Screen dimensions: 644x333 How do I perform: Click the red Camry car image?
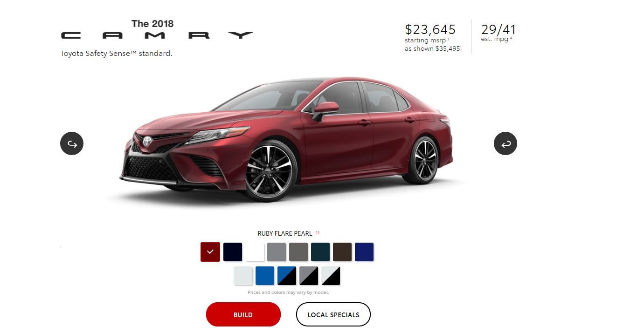click(287, 140)
